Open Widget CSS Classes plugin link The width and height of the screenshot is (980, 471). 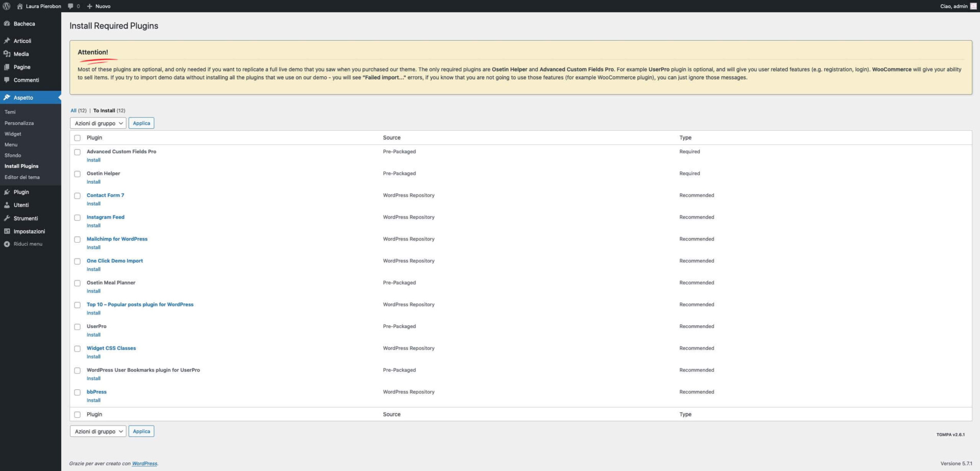(111, 348)
